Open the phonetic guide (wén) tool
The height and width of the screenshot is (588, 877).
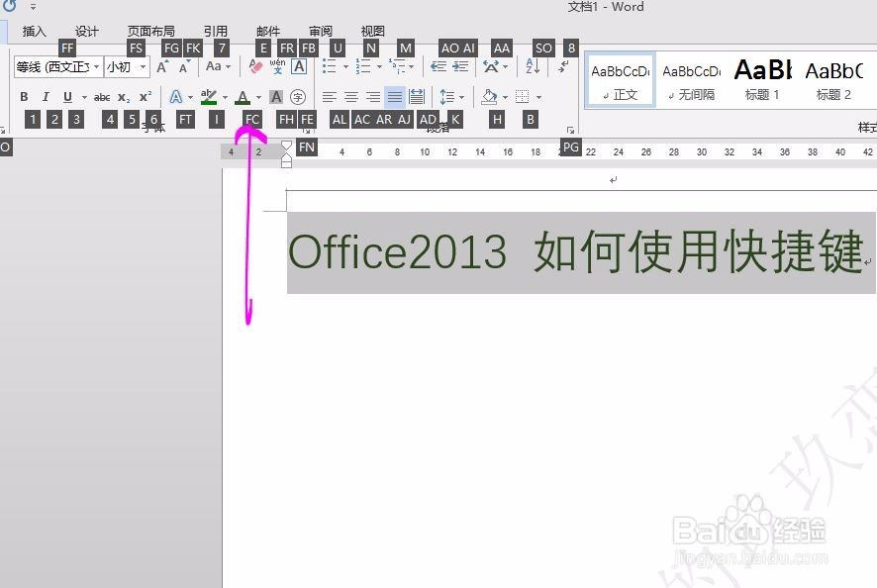(277, 66)
